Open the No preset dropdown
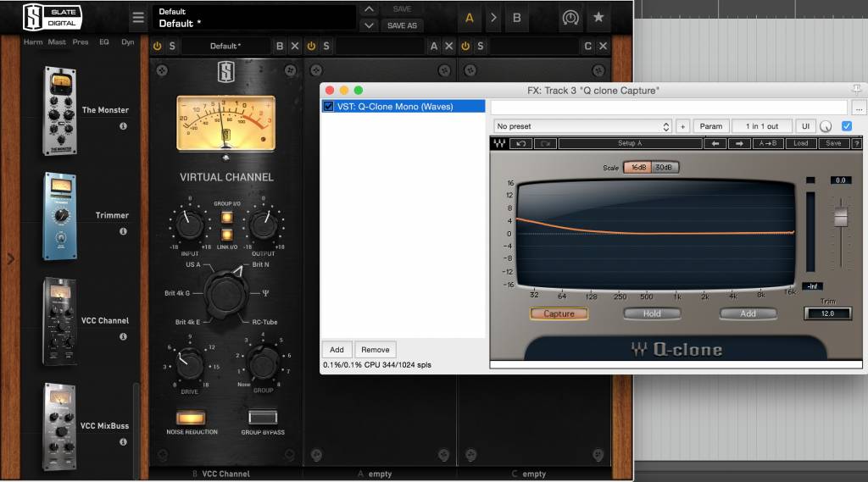This screenshot has height=482, width=868. click(582, 126)
